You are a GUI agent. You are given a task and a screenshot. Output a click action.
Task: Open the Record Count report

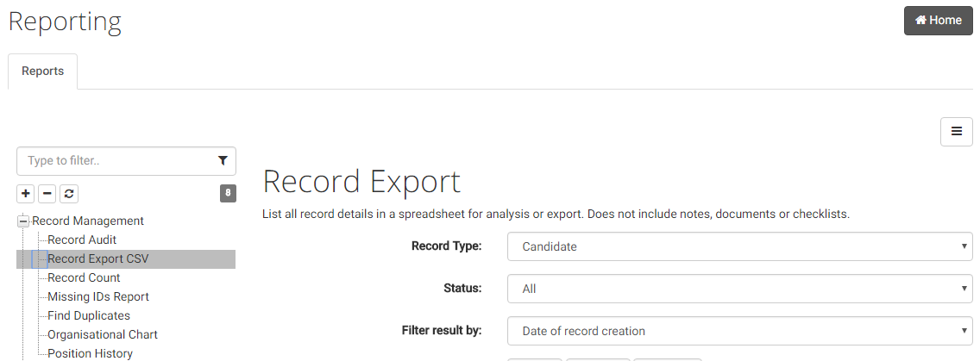tap(84, 278)
